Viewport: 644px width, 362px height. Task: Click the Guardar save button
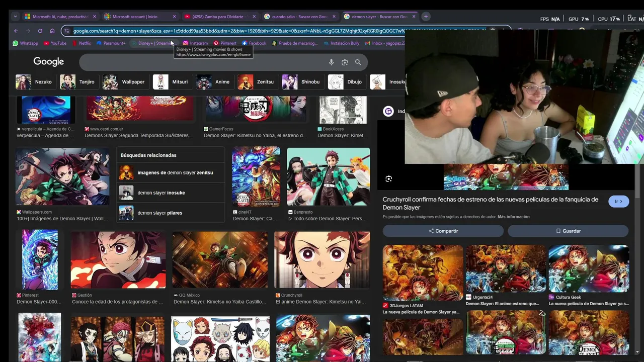point(568,231)
